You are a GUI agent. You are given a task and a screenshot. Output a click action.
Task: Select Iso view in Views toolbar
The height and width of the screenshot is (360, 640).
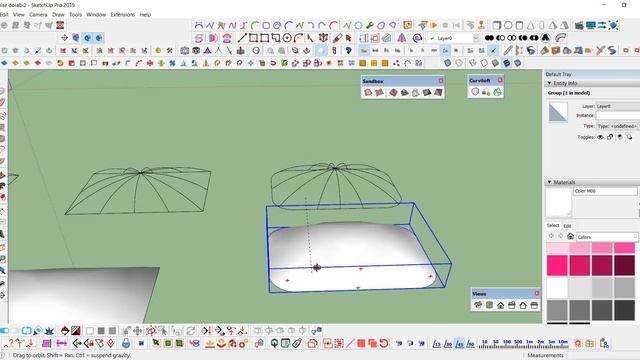pos(478,305)
